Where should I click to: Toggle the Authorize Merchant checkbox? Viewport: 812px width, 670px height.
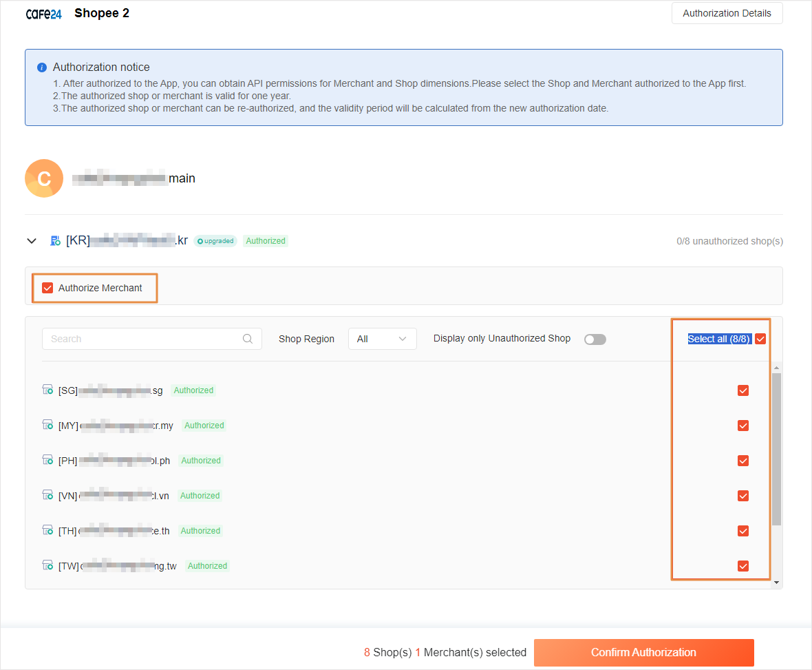(47, 288)
